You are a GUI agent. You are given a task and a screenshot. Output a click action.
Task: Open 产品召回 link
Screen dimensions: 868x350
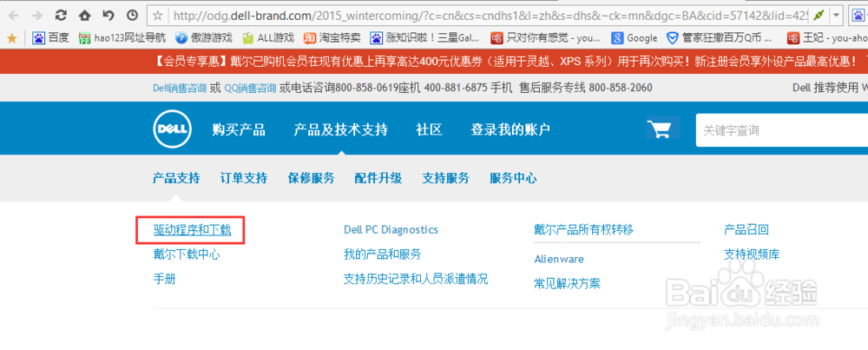746,229
